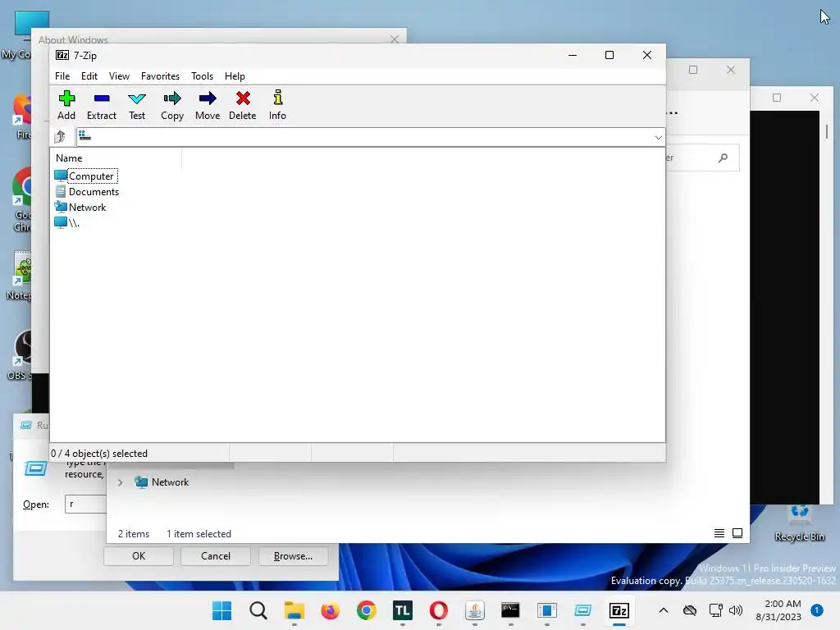Switch File Explorer to details view
Image resolution: width=840 pixels, height=630 pixels.
719,533
